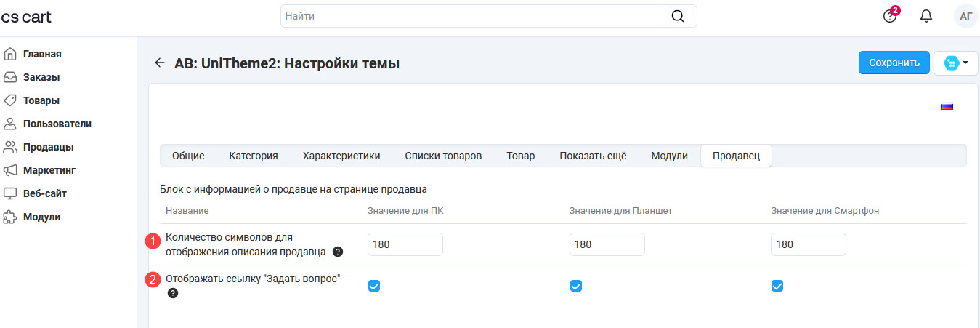Open Главная in the sidebar

click(42, 54)
